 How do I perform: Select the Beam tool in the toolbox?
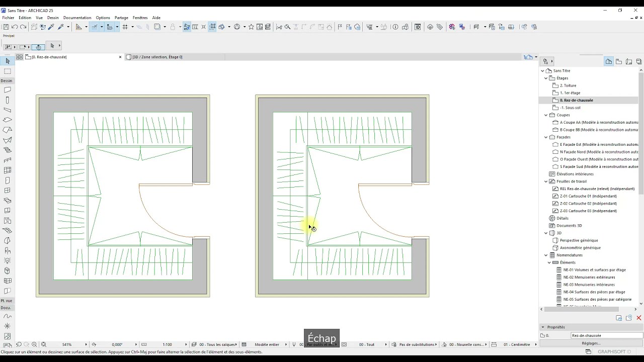[8, 110]
